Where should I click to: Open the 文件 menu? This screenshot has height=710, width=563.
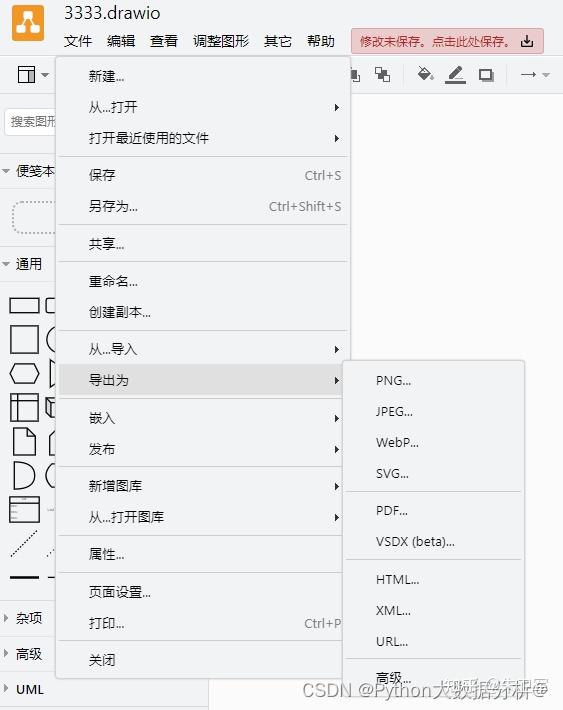pos(78,41)
